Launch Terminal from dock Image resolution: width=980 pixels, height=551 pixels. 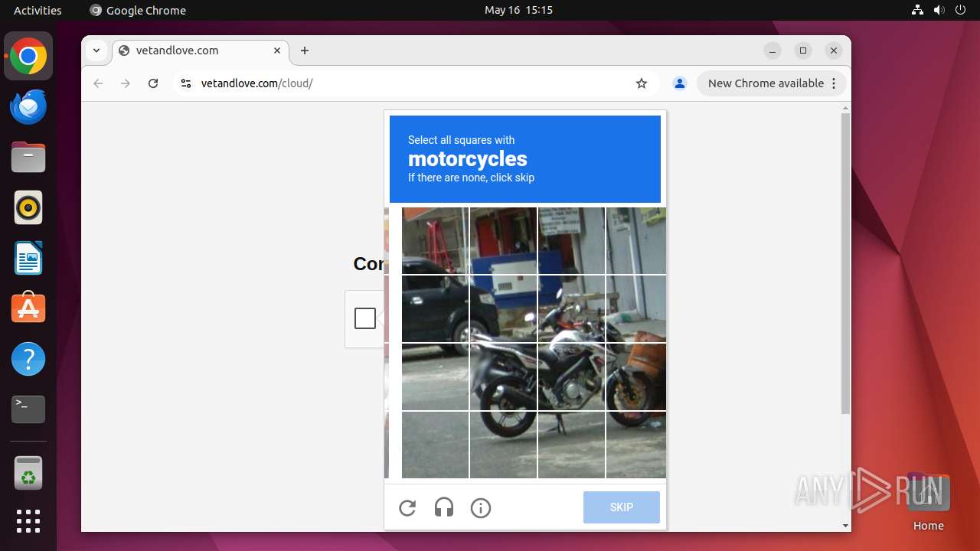tap(28, 409)
